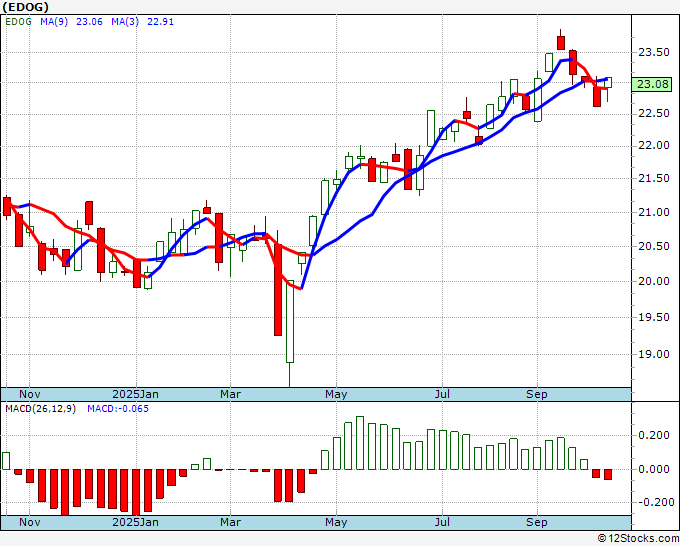Click the tallest green MACD bar in May
The image size is (680, 546).
[360, 443]
